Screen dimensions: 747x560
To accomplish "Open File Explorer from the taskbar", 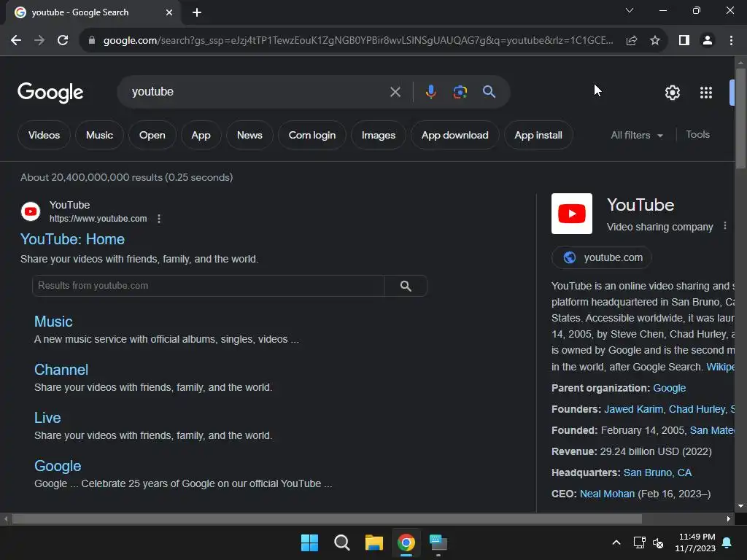I will pyautogui.click(x=374, y=542).
